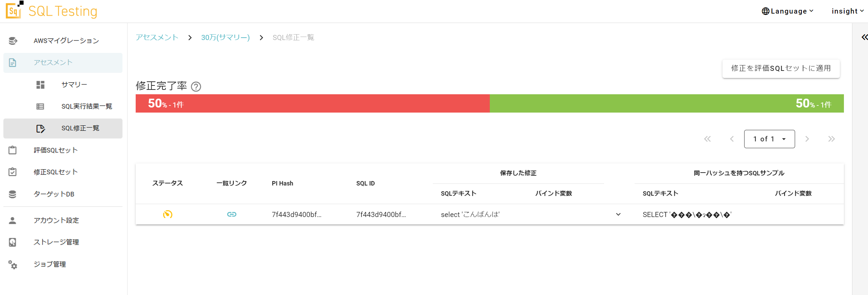Open the list link icon in the row
The image size is (868, 295).
click(x=232, y=214)
